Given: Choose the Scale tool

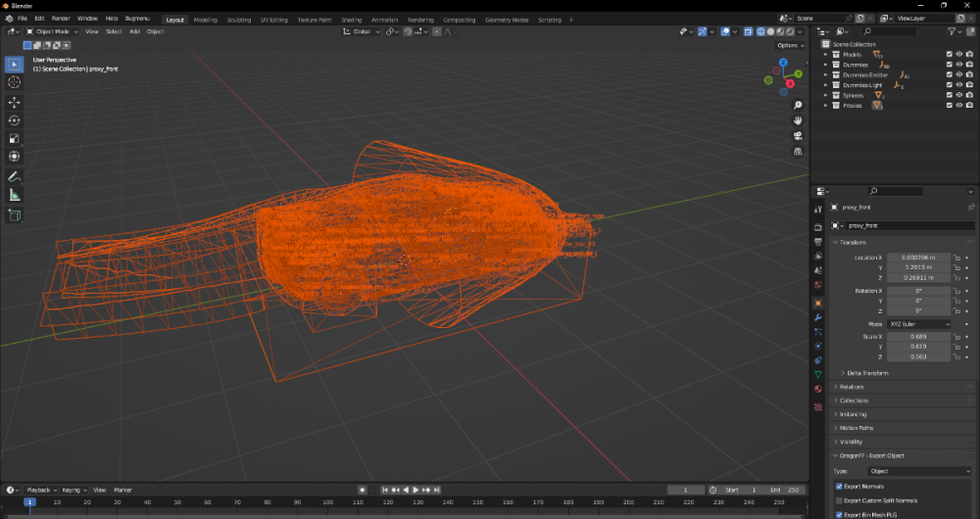Looking at the screenshot, I should click(x=15, y=138).
